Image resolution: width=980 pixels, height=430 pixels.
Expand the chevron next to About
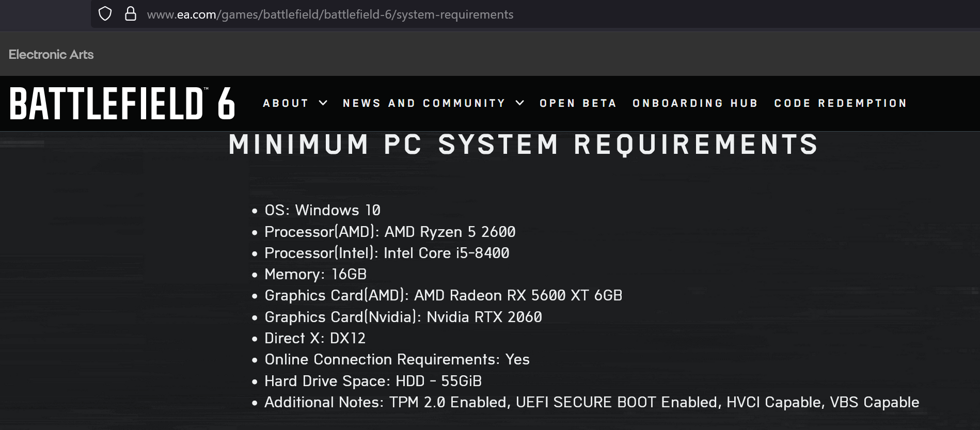[323, 103]
